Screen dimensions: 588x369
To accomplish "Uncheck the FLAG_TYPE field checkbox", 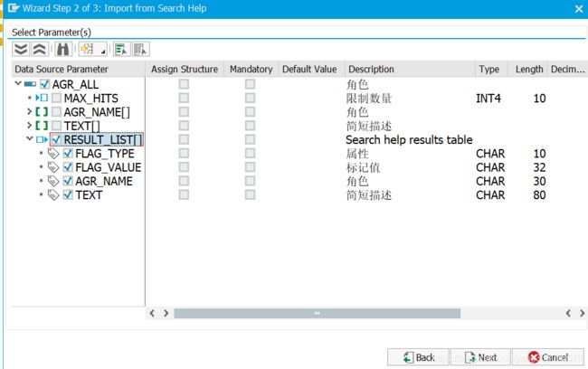I will tap(68, 154).
